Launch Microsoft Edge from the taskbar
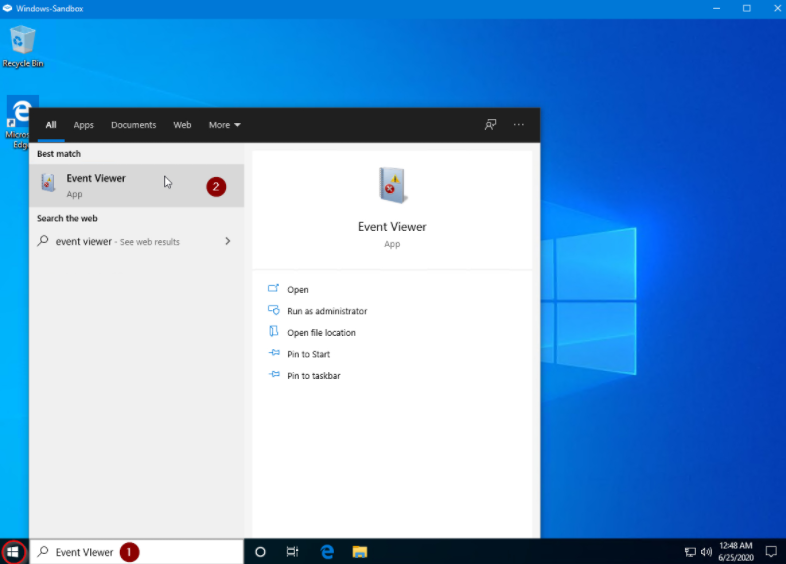 (x=326, y=551)
